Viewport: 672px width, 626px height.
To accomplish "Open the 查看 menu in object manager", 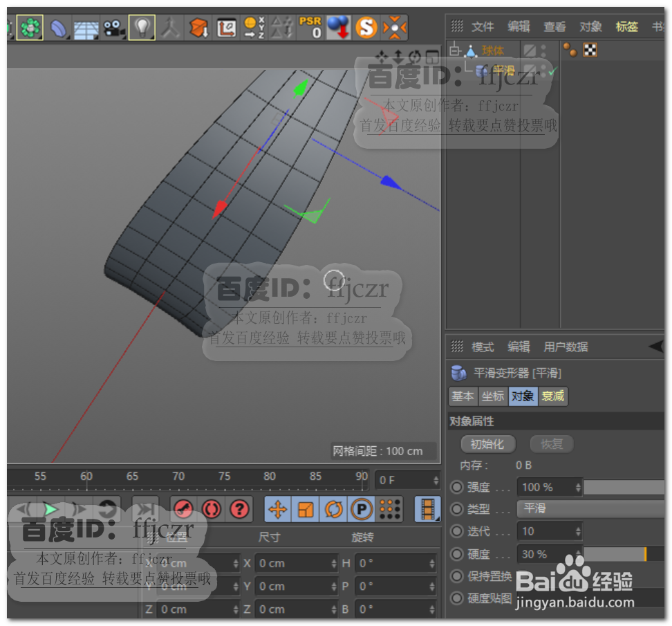I will tap(554, 27).
